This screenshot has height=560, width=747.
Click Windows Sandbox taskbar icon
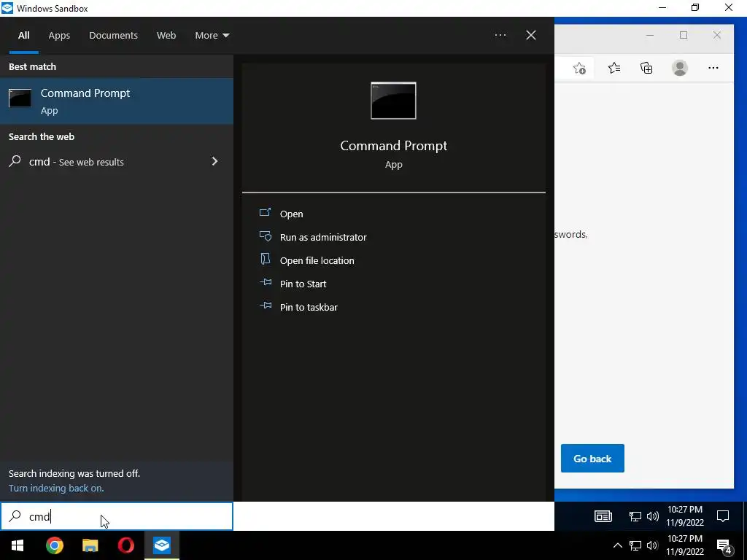click(x=162, y=545)
